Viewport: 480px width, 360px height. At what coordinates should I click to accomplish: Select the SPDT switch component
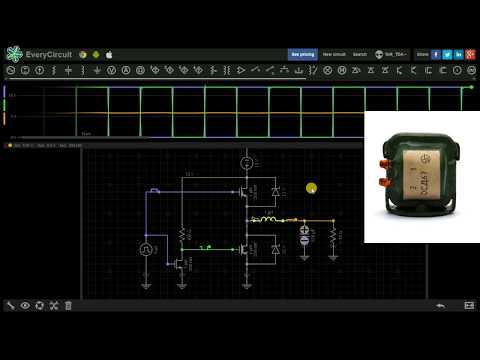tap(270, 70)
